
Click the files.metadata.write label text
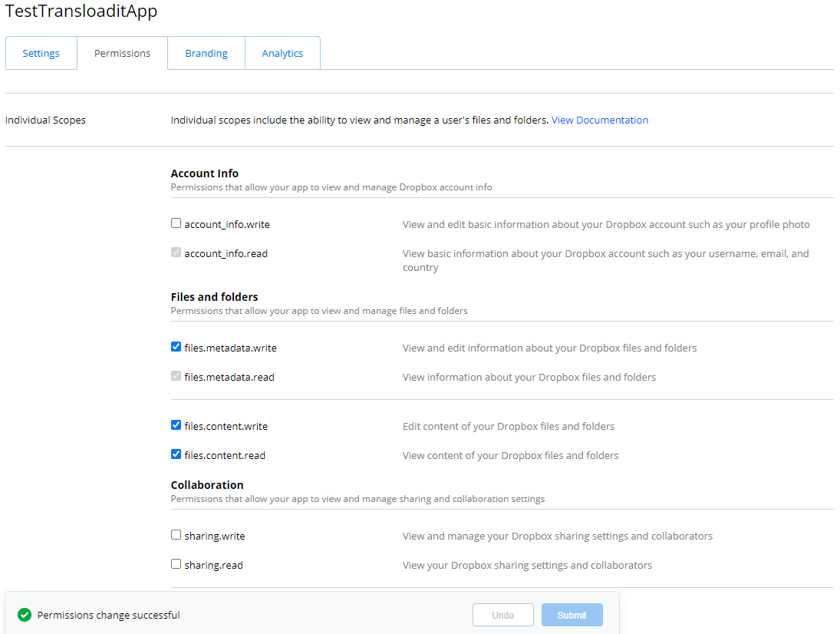click(x=230, y=348)
